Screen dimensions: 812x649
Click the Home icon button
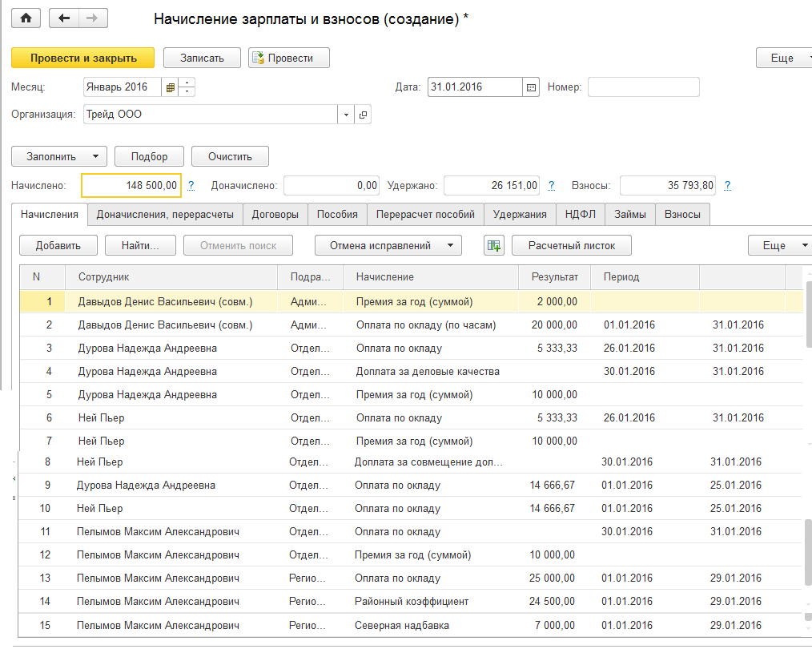[x=25, y=18]
